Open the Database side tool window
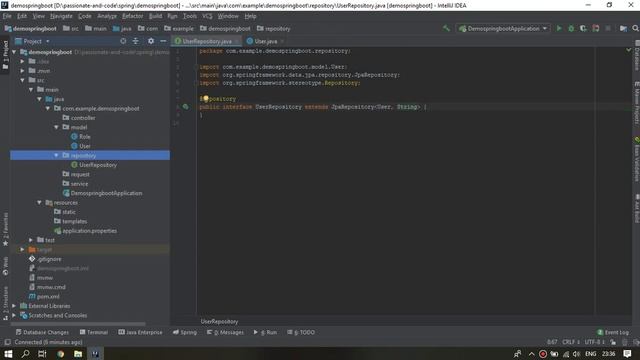This screenshot has width=640, height=360. (636, 56)
